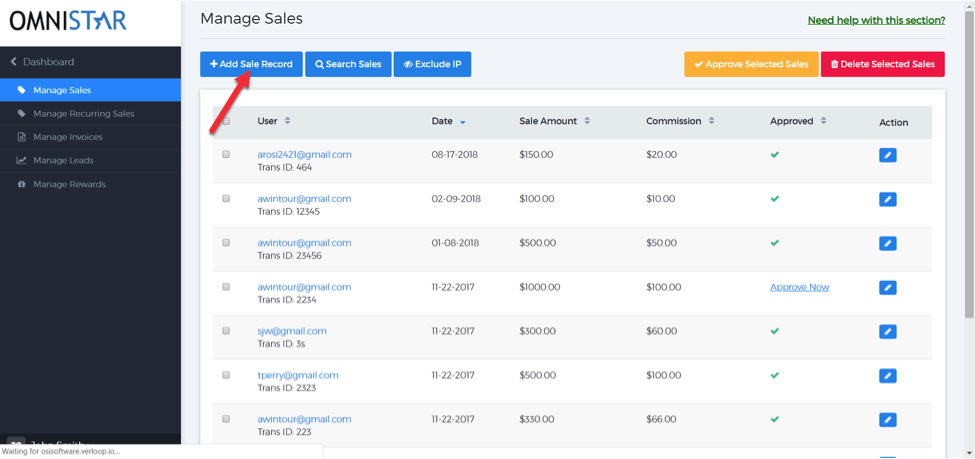Click the $66.00 commission value
975x459 pixels.
tap(661, 420)
